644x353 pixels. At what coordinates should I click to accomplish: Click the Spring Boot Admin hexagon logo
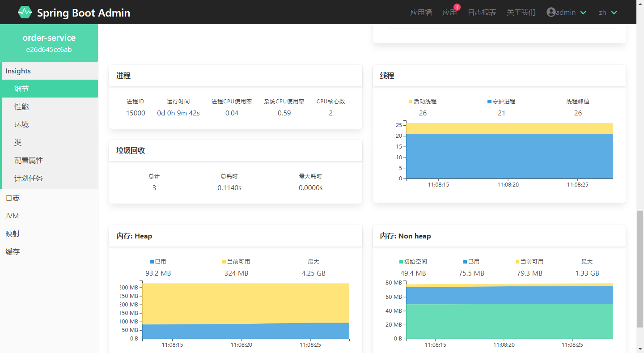point(25,12)
